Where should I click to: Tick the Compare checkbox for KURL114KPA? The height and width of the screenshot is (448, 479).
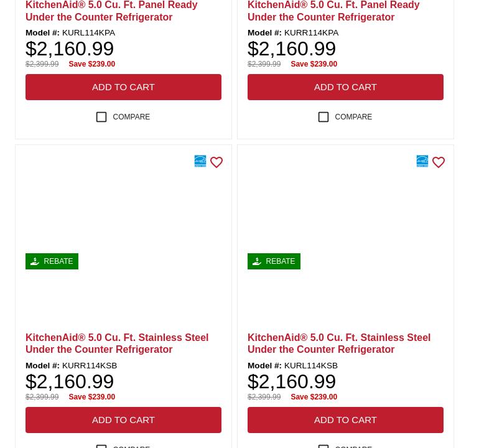(101, 117)
